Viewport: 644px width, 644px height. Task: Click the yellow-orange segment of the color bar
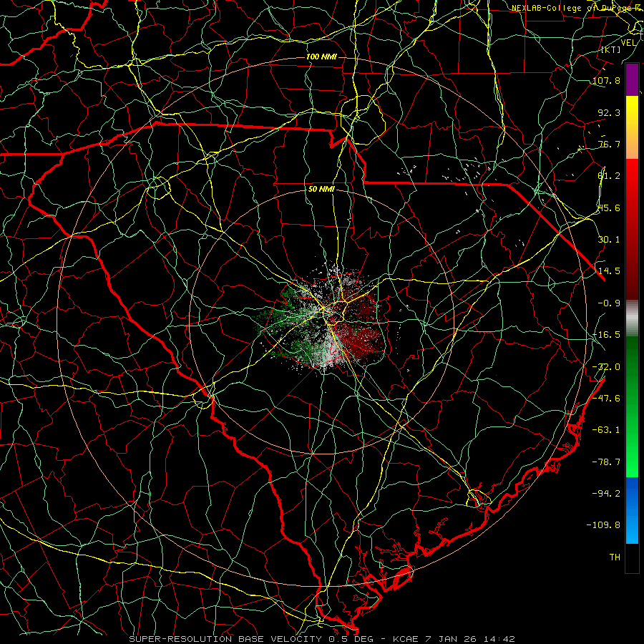click(x=632, y=127)
